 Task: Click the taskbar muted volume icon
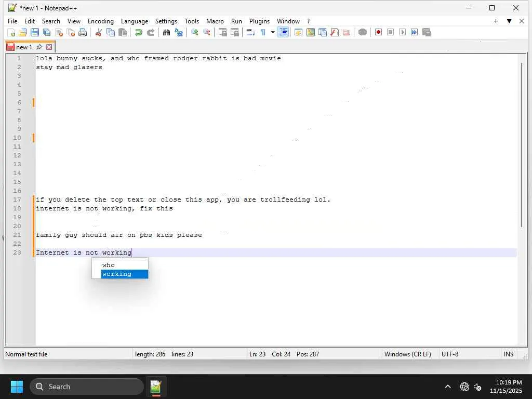click(x=477, y=387)
